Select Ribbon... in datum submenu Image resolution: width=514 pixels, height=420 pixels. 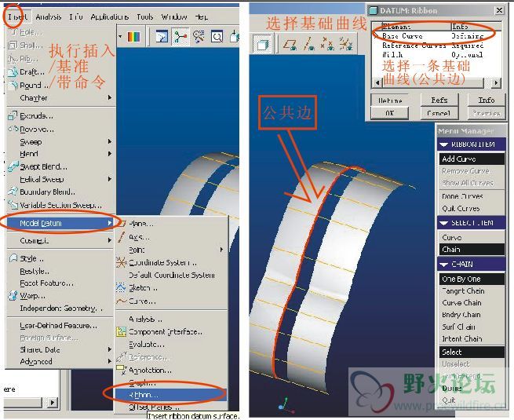click(171, 395)
